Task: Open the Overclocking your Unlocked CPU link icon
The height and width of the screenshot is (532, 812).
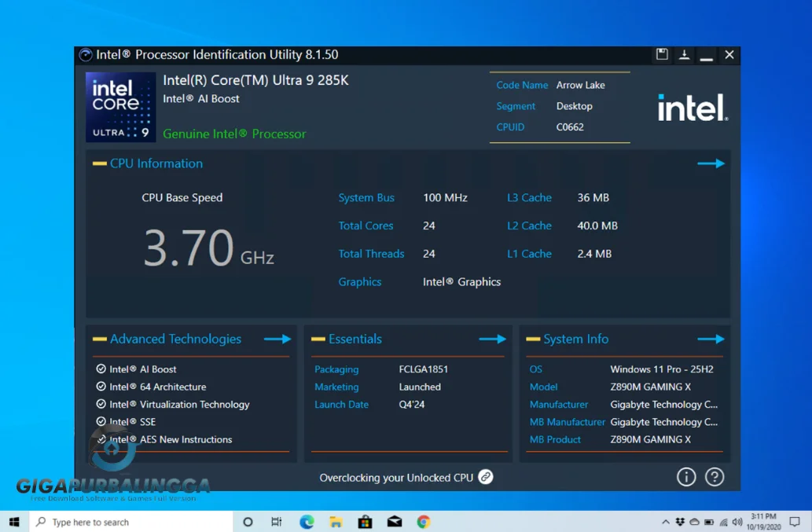Action: pyautogui.click(x=485, y=477)
